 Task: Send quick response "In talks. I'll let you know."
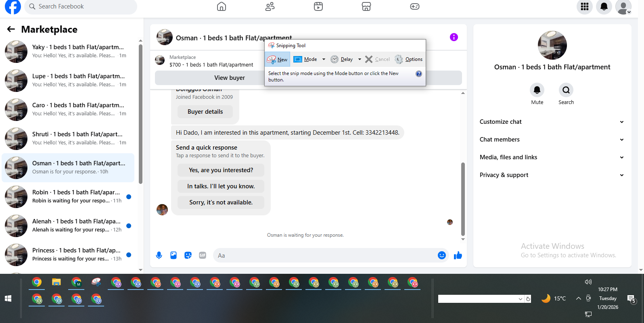coord(221,186)
